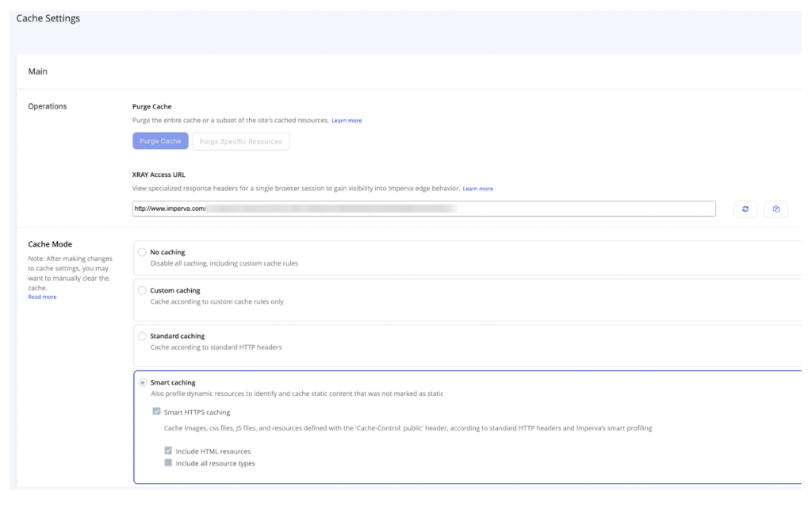This screenshot has width=812, height=506.
Task: Click the refresh icon to regenerate XRAY URL
Action: pyautogui.click(x=746, y=209)
